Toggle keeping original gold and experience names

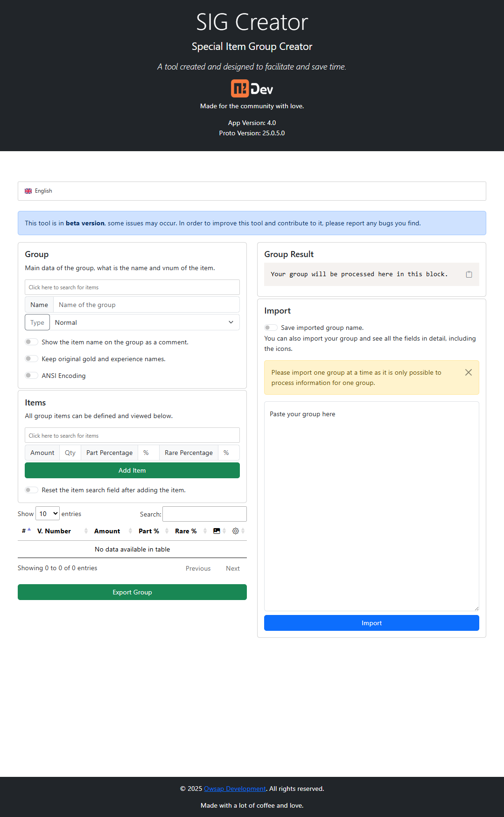tap(31, 358)
